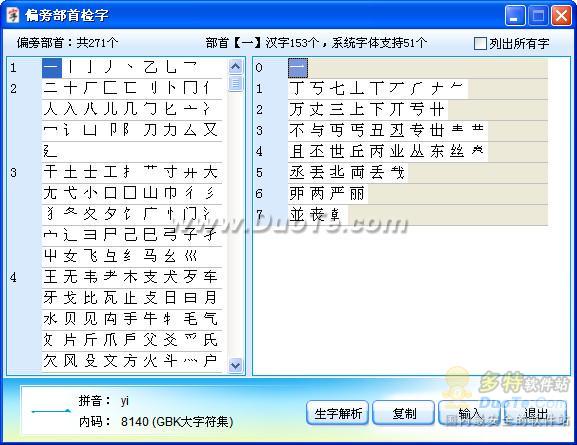Click the 生字解析 button
The image size is (577, 445).
tap(337, 413)
